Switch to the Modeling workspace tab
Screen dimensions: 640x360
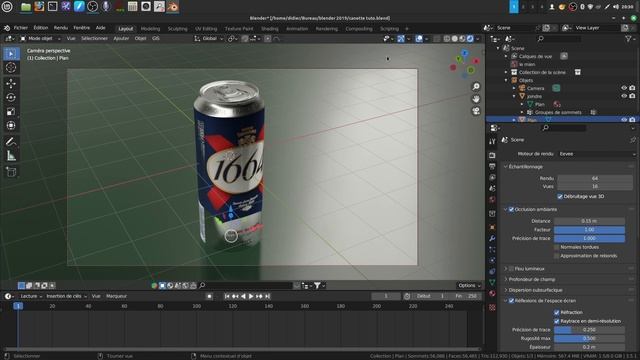click(x=150, y=29)
